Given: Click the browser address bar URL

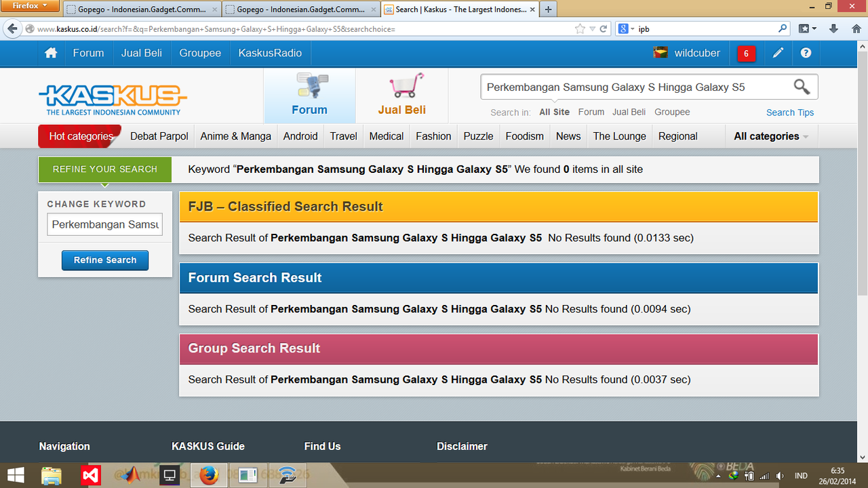Looking at the screenshot, I should pos(216,29).
